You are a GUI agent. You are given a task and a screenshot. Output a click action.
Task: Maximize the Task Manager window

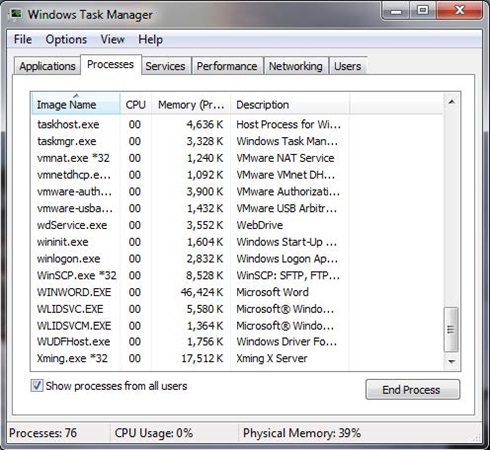tap(423, 11)
